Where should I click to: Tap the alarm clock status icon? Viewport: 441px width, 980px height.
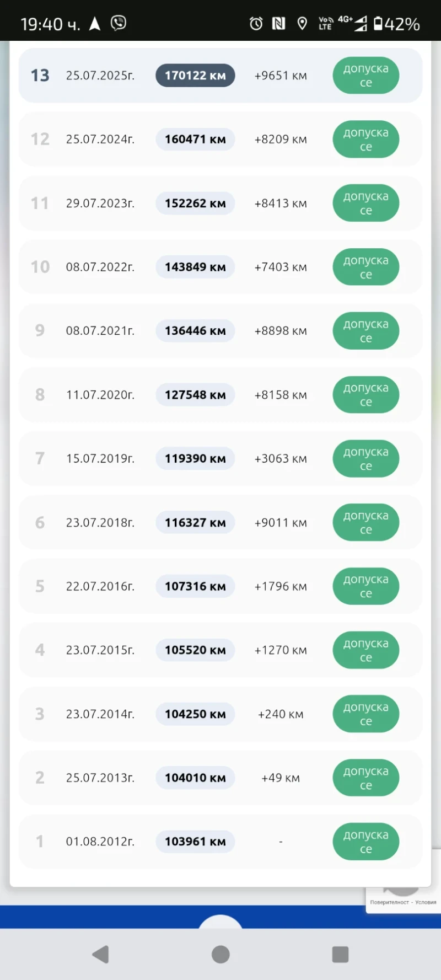[x=256, y=24]
